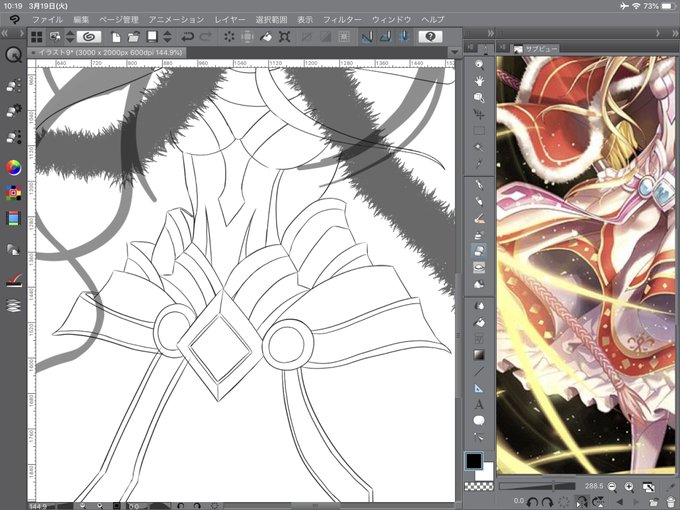Open the アニメーション menu
Viewport: 680px width, 510px height.
coord(176,20)
